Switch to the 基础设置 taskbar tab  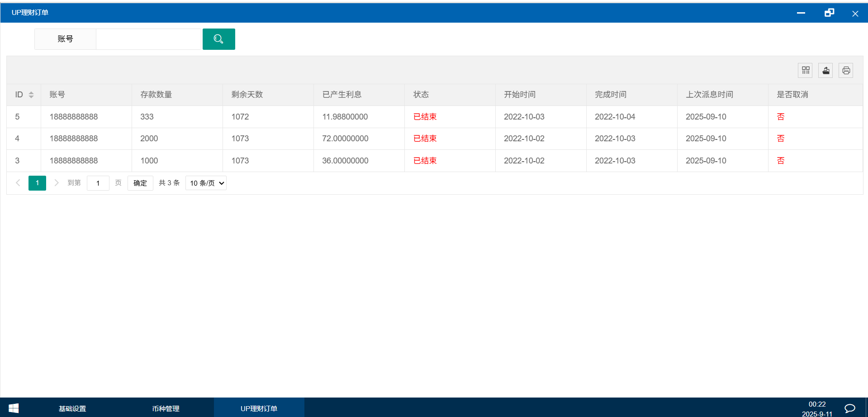tap(72, 408)
